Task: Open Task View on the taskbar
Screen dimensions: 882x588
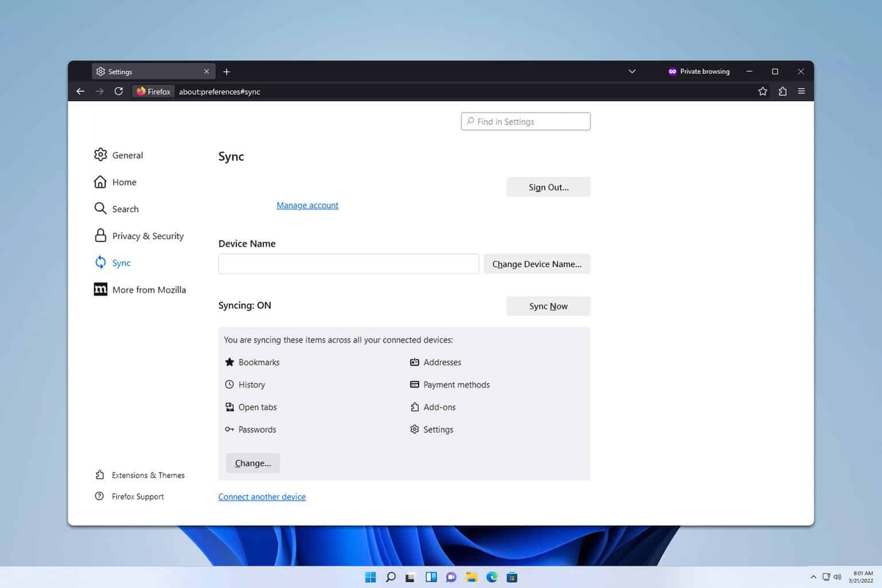Action: 410,577
